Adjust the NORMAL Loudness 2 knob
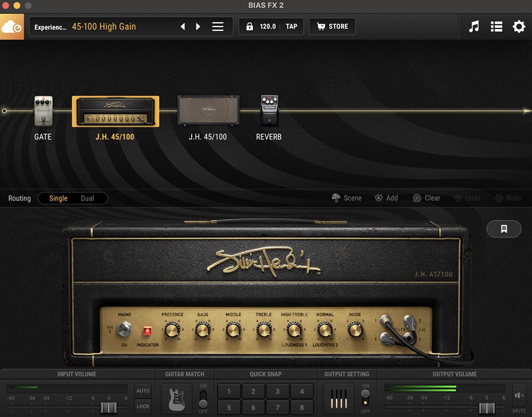The image size is (532, 417). click(325, 330)
